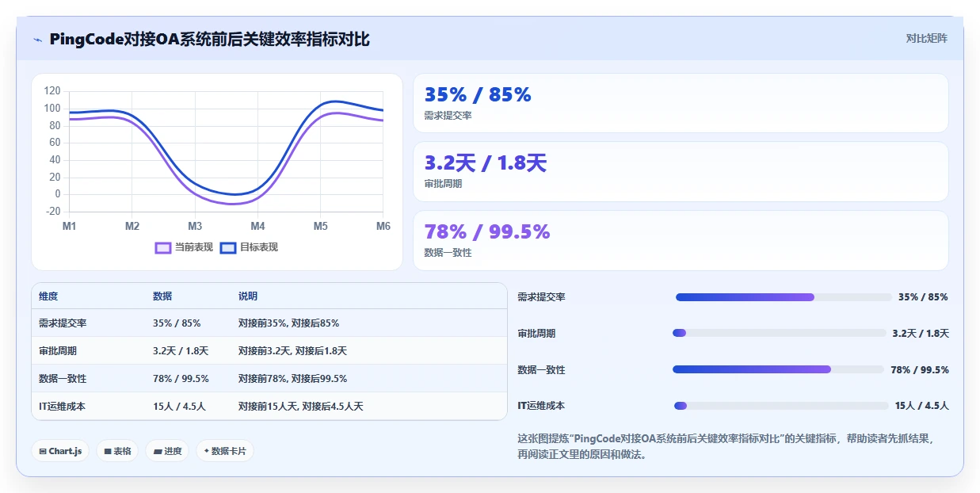Click table cell 对接前78%, 对接后99.5%
Viewport: 980px width, 493px height.
click(292, 378)
